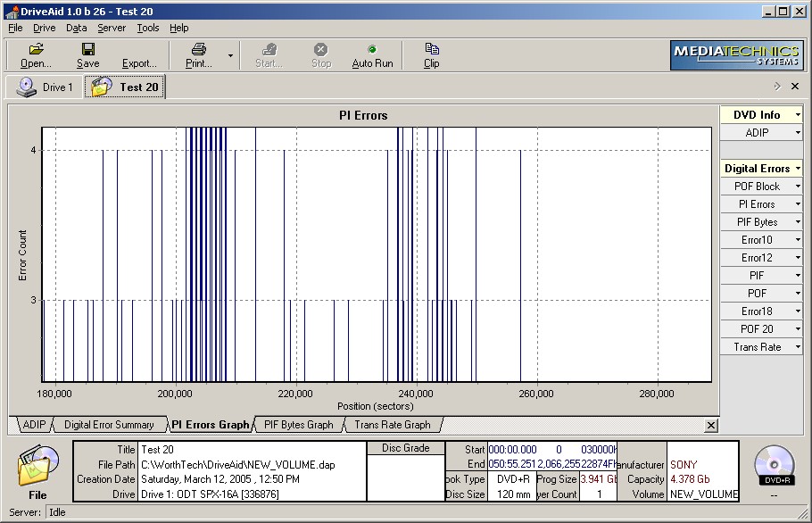Expand the Digital Errors section dropdown
The height and width of the screenshot is (523, 812).
point(798,169)
